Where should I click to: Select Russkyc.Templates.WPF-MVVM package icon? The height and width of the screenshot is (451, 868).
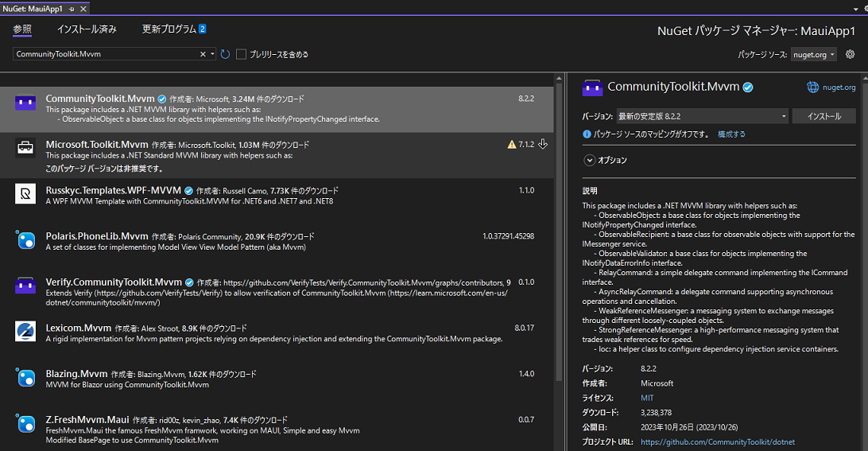[25, 194]
